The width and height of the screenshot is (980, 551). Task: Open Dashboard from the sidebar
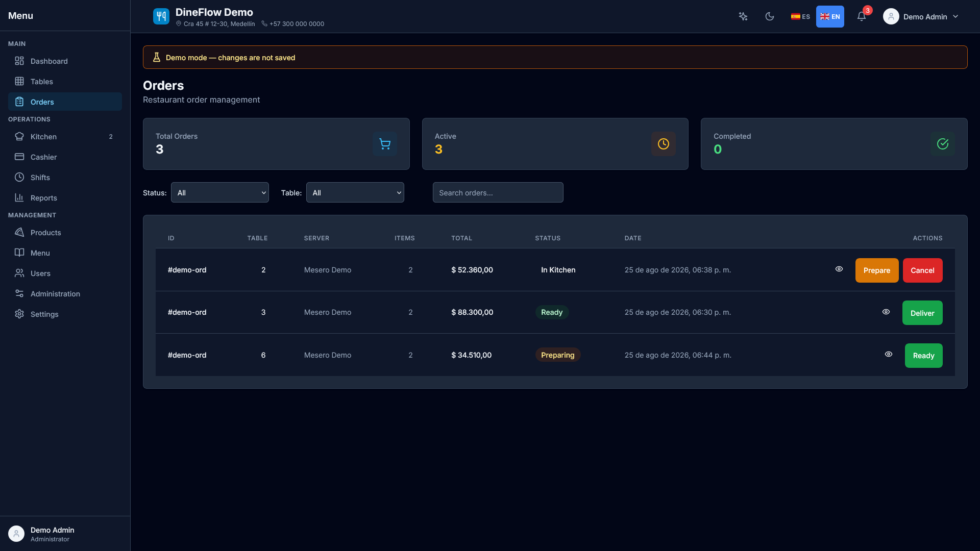click(65, 61)
